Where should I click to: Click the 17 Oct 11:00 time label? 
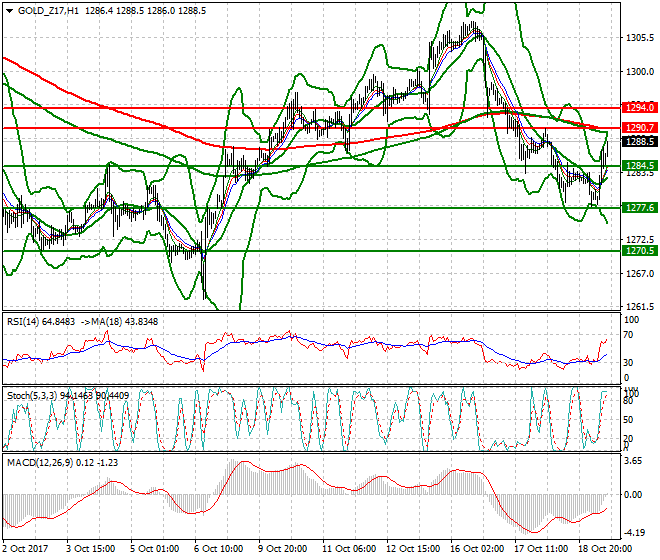541,549
